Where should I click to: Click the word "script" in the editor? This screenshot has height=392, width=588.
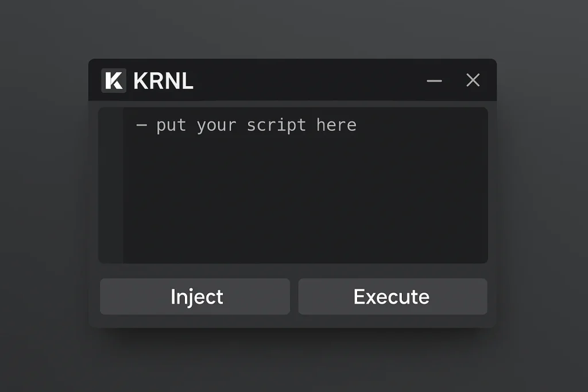pyautogui.click(x=276, y=125)
